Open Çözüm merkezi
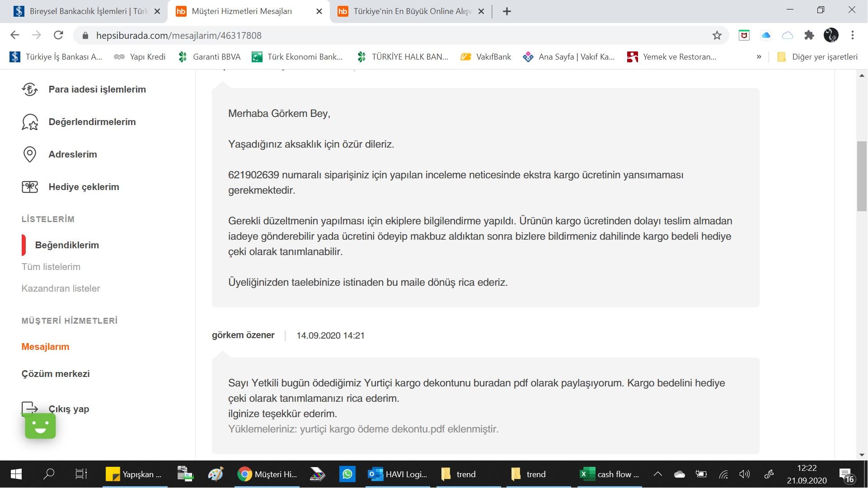The width and height of the screenshot is (868, 488). tap(56, 374)
